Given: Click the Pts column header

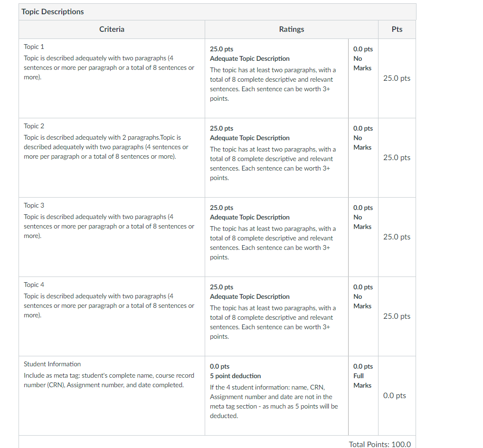Looking at the screenshot, I should pos(397,29).
